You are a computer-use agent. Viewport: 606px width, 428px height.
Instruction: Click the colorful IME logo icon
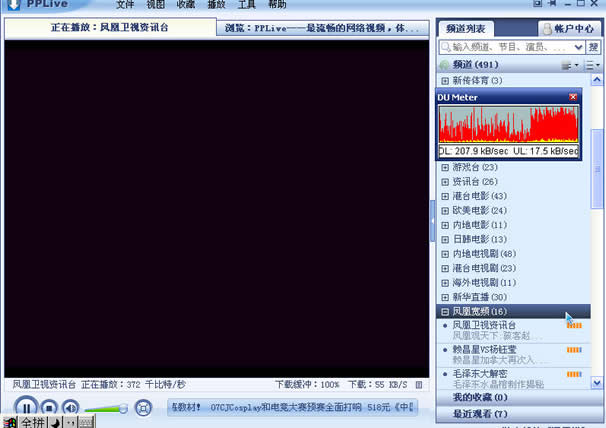10,423
